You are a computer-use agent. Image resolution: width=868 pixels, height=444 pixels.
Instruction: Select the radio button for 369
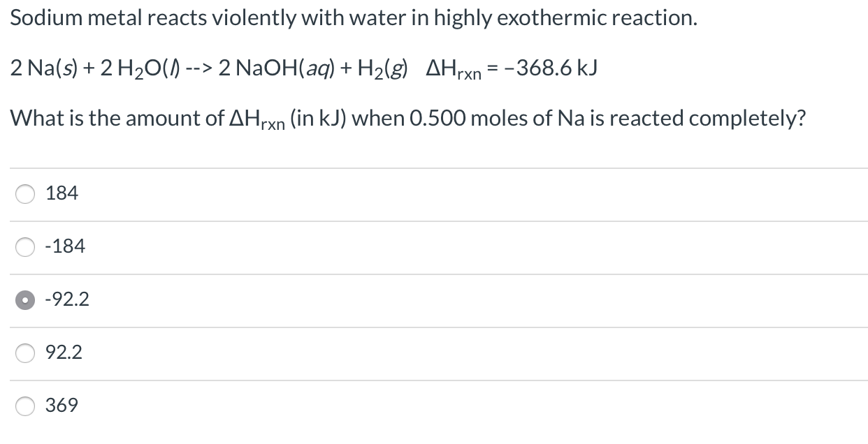coord(25,405)
